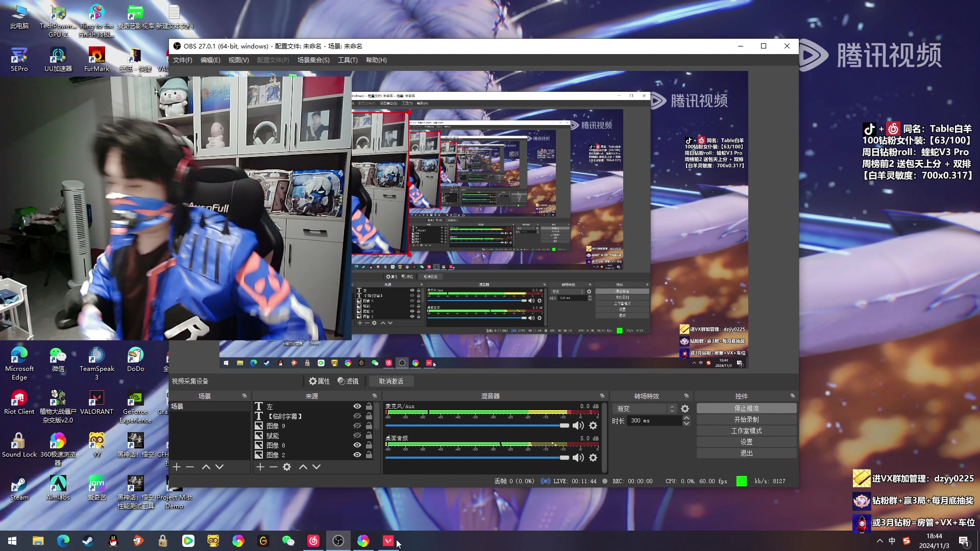
Task: Click the 取消激活 deactivate button
Action: pos(391,381)
